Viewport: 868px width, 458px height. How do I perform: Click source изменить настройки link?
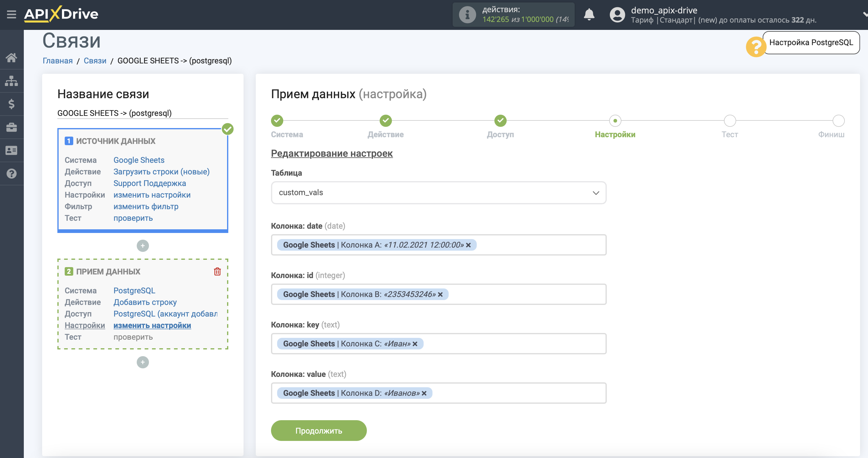point(152,195)
